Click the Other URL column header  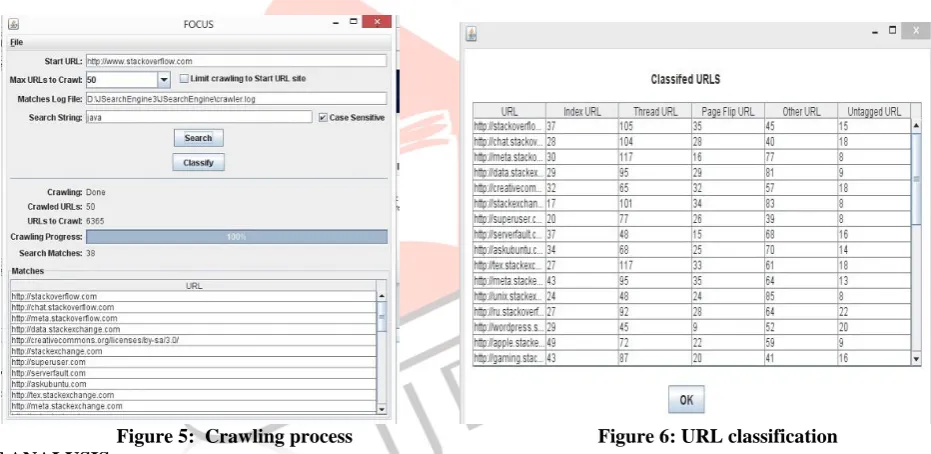tap(801, 111)
